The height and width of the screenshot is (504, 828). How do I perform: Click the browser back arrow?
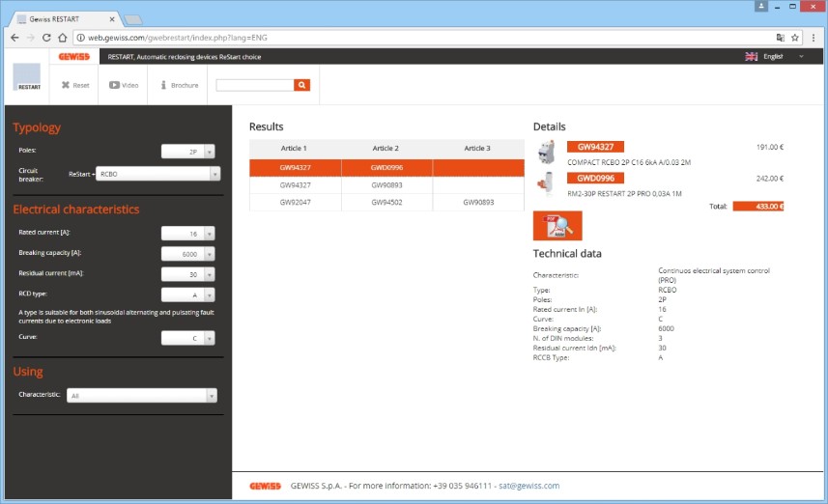pyautogui.click(x=14, y=38)
